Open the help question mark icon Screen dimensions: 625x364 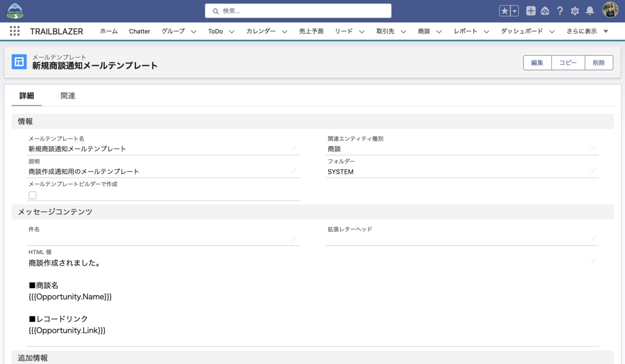(x=560, y=11)
